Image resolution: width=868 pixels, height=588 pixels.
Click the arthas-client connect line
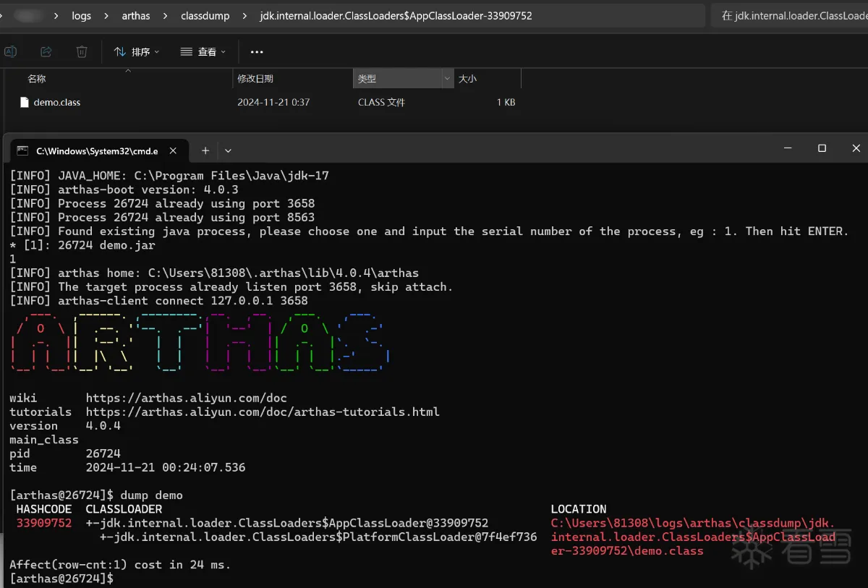click(158, 301)
